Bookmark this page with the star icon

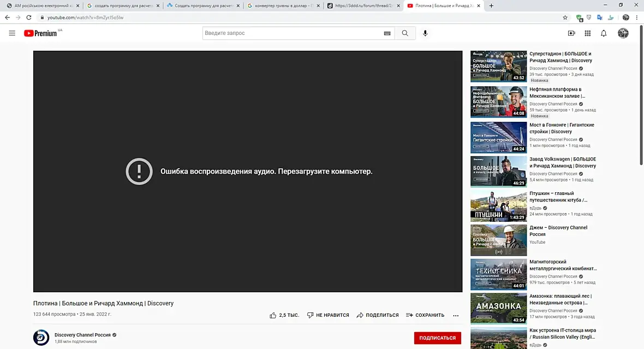point(565,17)
